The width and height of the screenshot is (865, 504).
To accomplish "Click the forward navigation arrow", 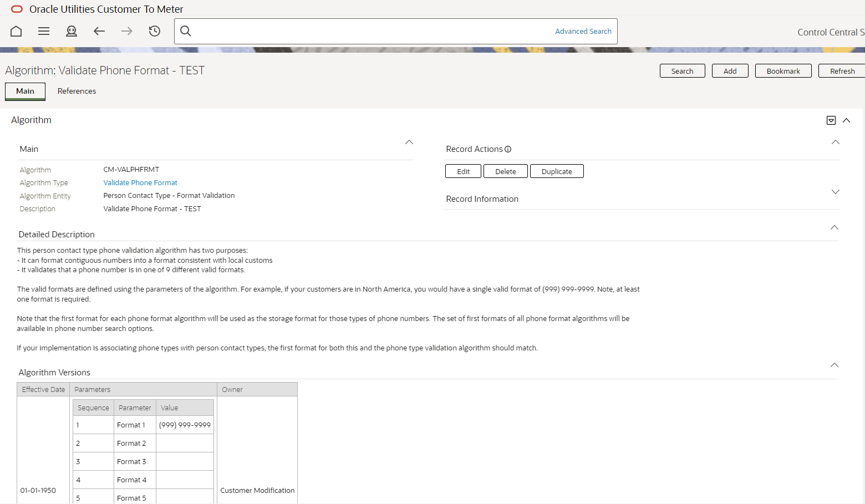I will pyautogui.click(x=126, y=31).
